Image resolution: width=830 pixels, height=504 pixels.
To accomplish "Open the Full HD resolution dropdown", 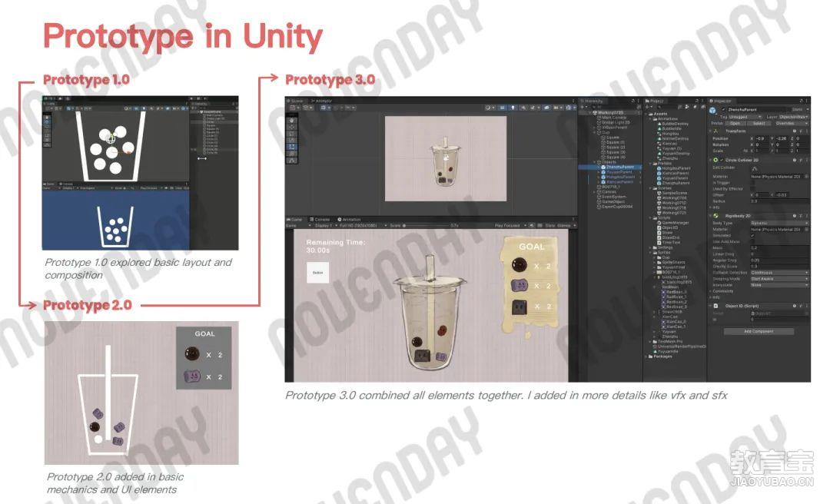I will pos(363,226).
